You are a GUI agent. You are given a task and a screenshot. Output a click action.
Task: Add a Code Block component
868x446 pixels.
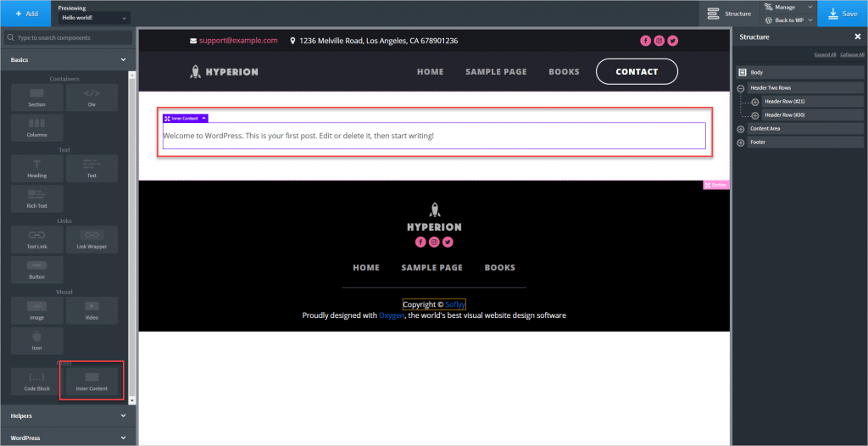pyautogui.click(x=36, y=381)
